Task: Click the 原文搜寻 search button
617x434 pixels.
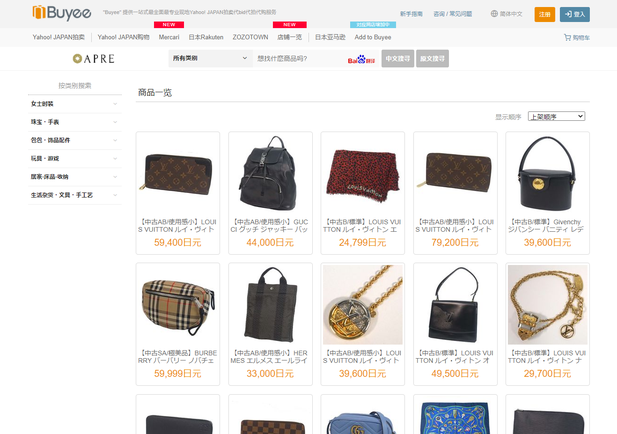Action: (x=432, y=58)
